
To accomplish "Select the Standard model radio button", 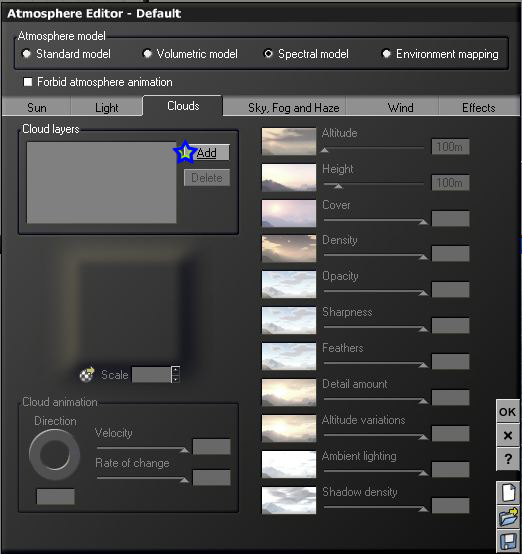I will [x=26, y=54].
